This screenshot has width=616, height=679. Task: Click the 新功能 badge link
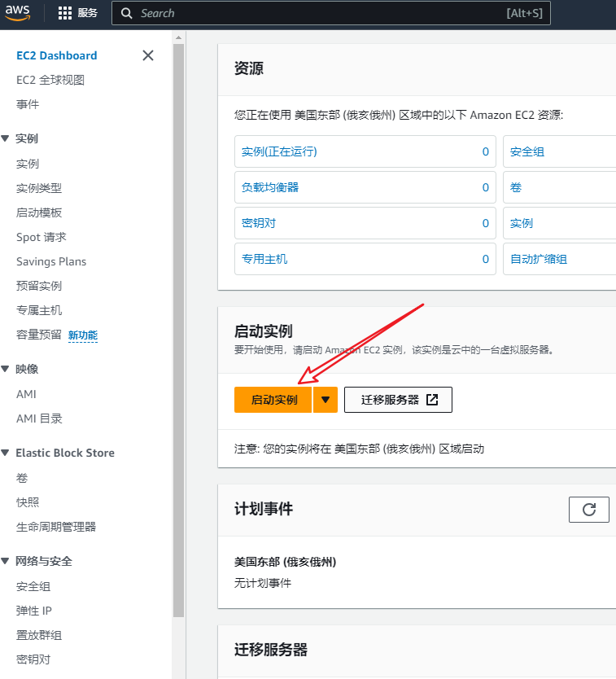point(83,335)
